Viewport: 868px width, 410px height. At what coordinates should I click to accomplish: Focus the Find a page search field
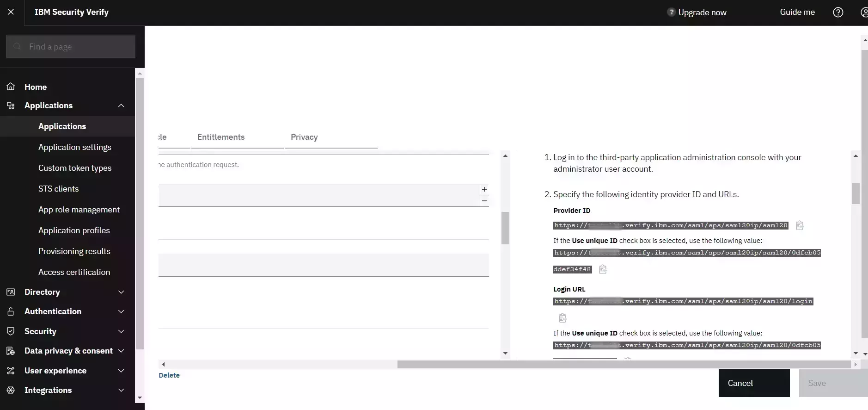(71, 47)
